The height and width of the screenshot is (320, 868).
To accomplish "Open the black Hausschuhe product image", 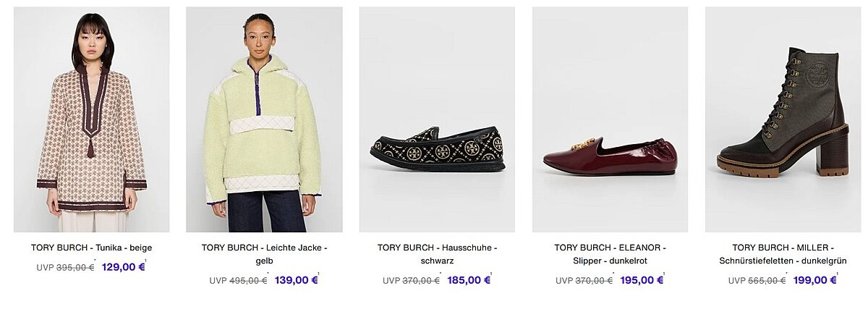I will [x=437, y=119].
